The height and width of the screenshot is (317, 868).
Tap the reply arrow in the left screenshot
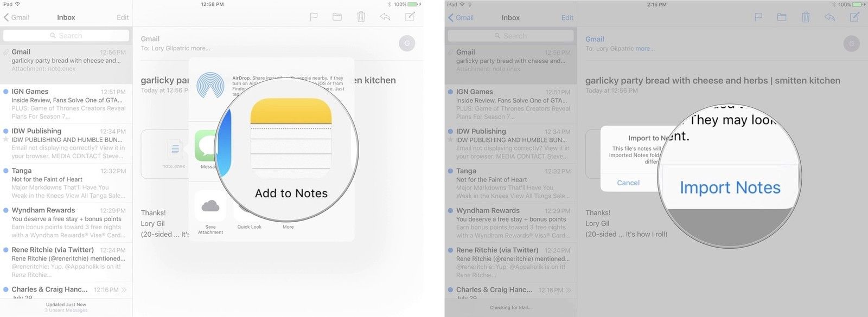(385, 17)
